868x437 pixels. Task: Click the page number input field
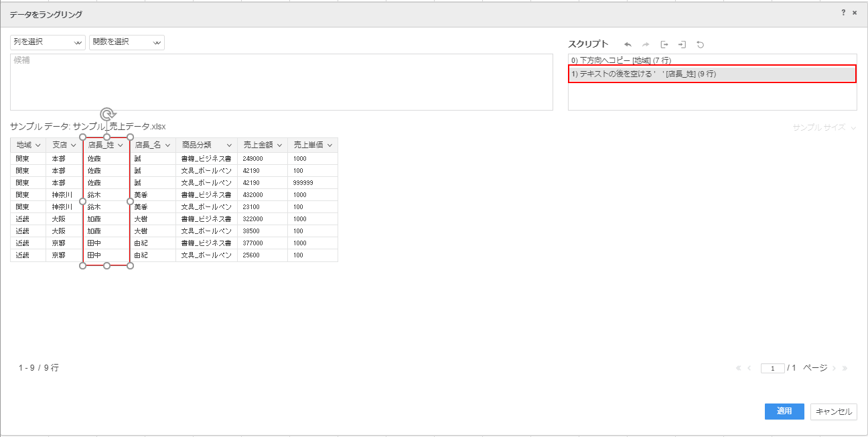tap(772, 369)
